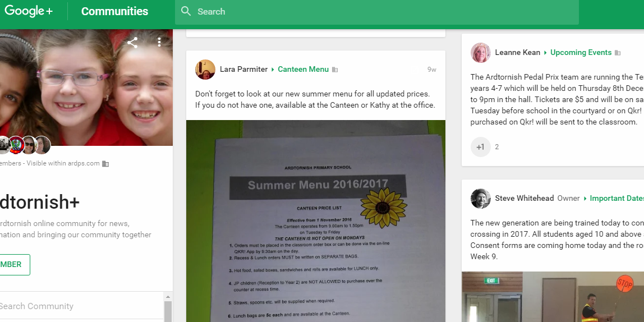The width and height of the screenshot is (644, 322).
Task: Open the Important Dates category
Action: [x=617, y=199]
